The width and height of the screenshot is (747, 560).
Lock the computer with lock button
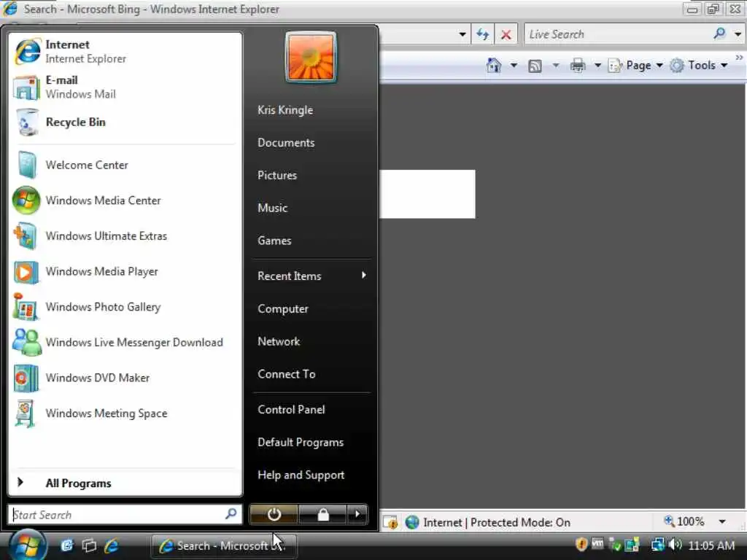pos(323,514)
